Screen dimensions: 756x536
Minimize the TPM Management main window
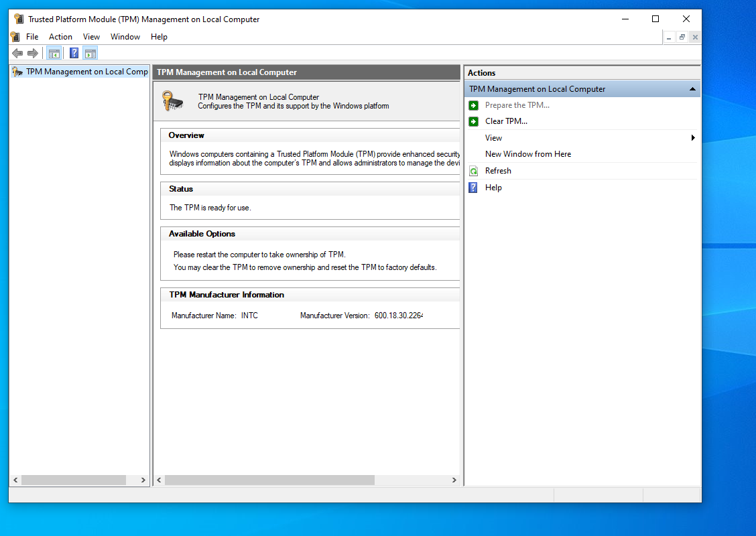point(625,19)
